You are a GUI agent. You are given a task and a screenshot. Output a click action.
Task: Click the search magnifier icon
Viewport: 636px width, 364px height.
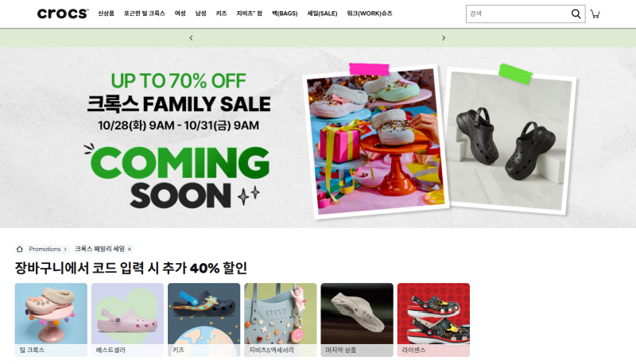click(x=576, y=14)
